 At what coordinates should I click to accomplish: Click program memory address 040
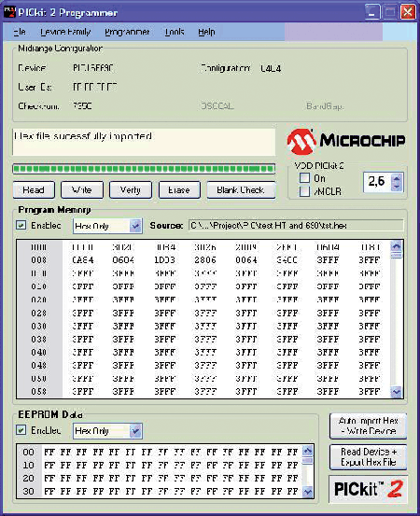pyautogui.click(x=39, y=352)
